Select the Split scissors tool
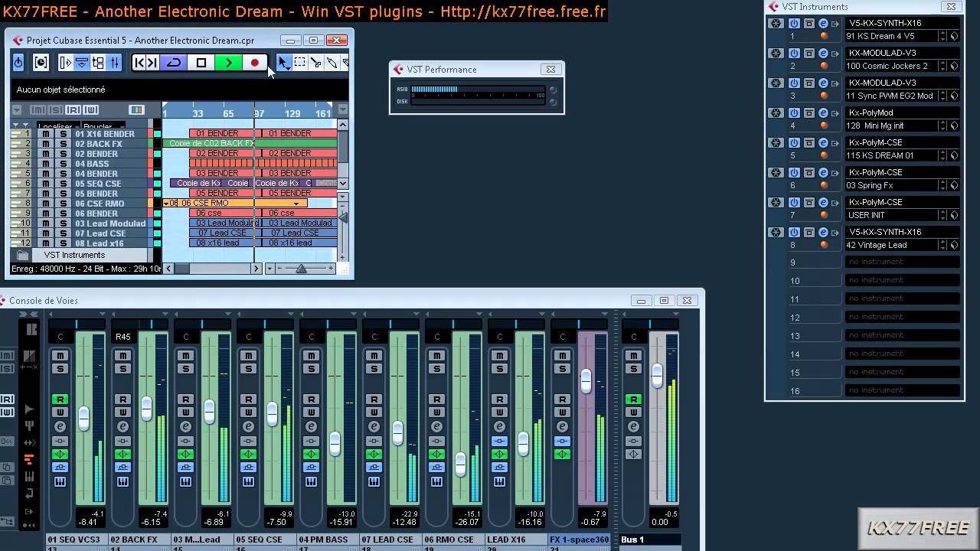Screen dimensions: 980x551 (x=316, y=63)
